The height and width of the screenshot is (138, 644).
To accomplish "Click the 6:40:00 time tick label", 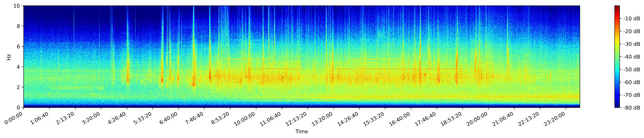I will [x=169, y=118].
